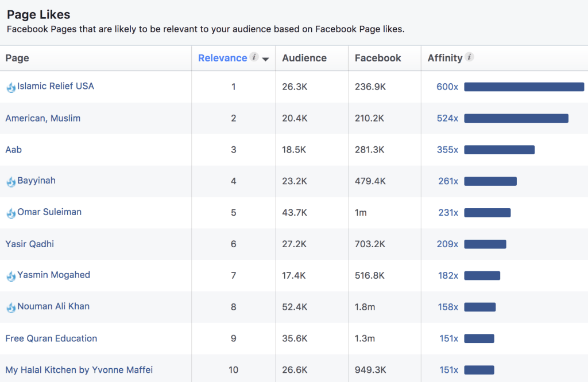
Task: Open the Yasir Qadhi page link
Action: coord(29,243)
